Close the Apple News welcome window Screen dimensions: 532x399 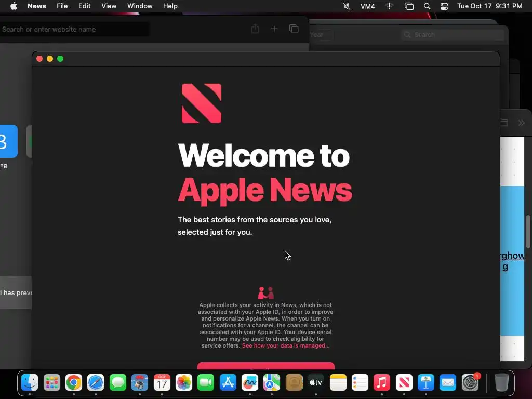pos(39,59)
